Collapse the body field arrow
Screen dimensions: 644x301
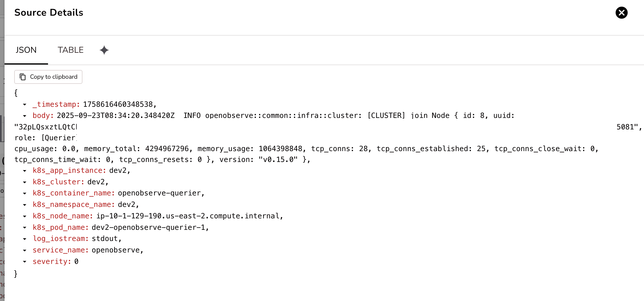pyautogui.click(x=24, y=116)
